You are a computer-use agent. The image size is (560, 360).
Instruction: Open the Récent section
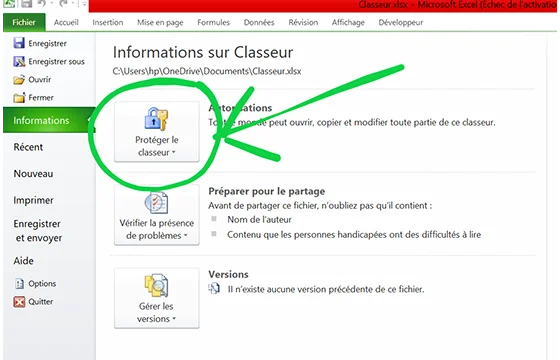tap(28, 147)
